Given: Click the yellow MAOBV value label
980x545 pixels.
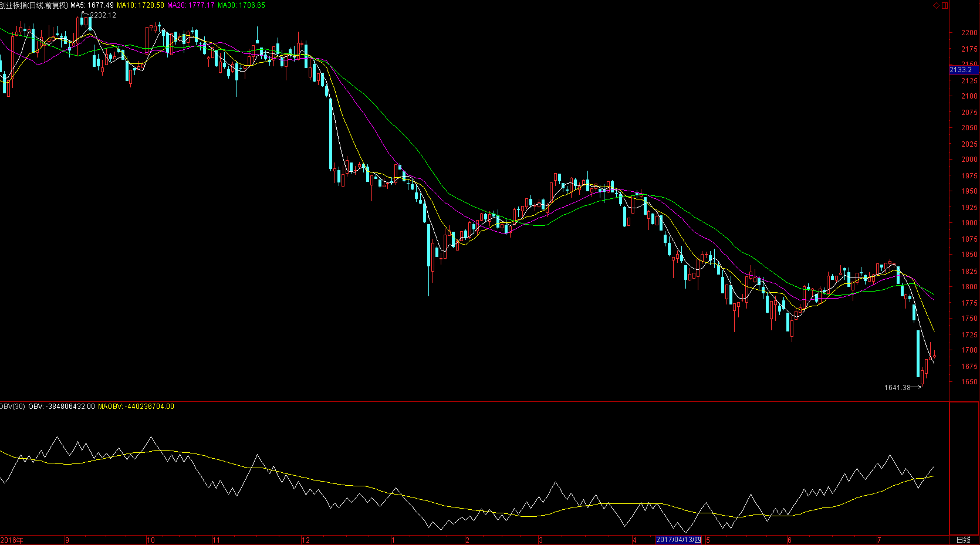Looking at the screenshot, I should pos(136,407).
